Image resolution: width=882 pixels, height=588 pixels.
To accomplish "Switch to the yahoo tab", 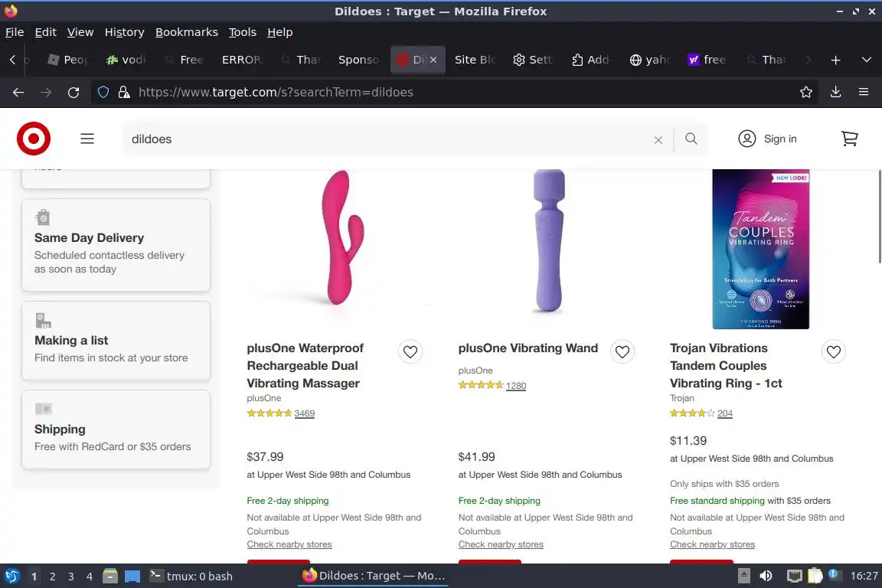I will tap(650, 60).
